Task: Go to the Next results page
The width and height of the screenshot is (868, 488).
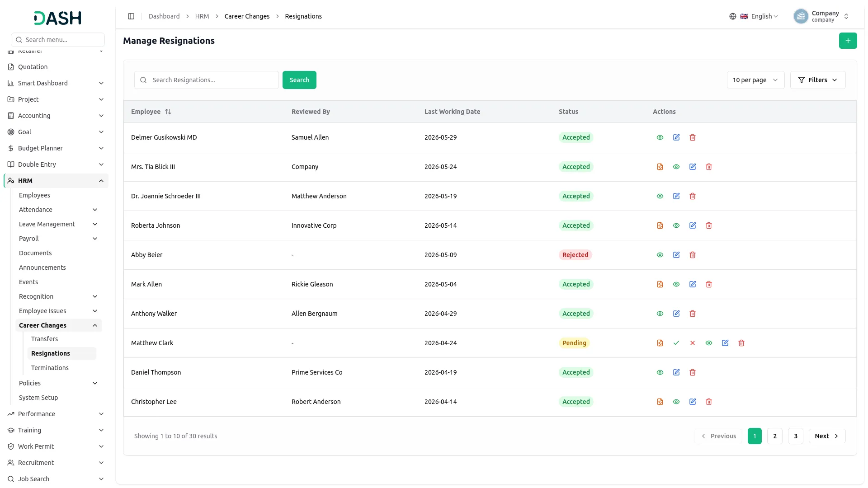Action: (x=827, y=436)
